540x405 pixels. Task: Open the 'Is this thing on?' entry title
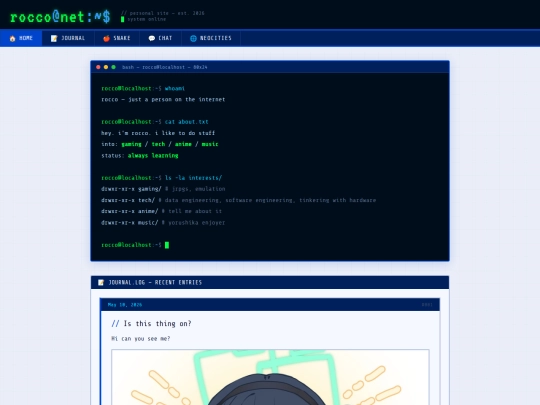(151, 324)
